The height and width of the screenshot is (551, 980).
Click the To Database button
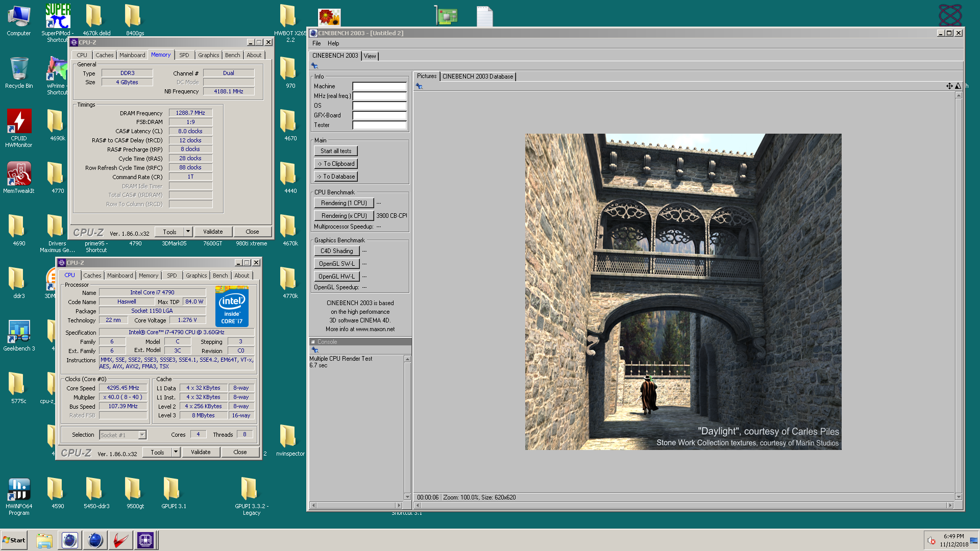click(336, 177)
